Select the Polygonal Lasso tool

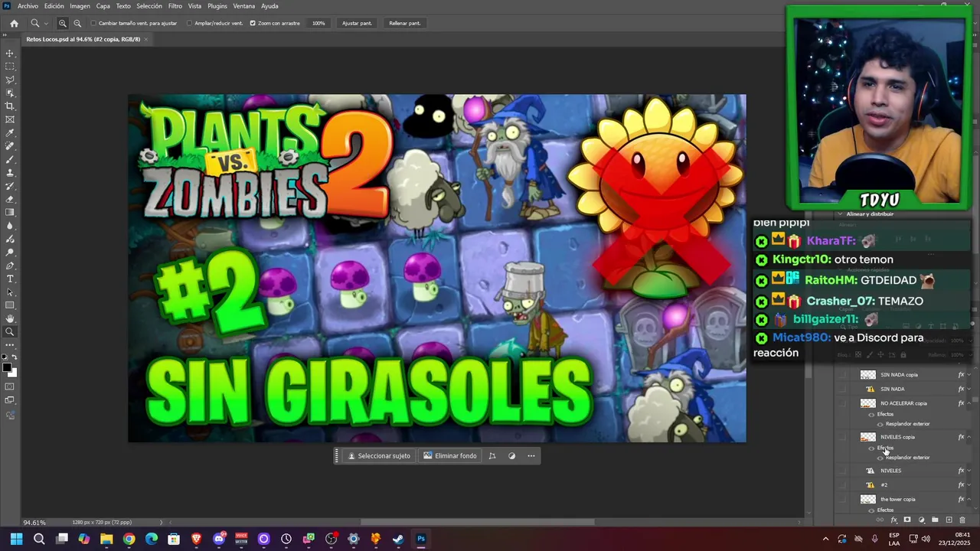[x=10, y=80]
